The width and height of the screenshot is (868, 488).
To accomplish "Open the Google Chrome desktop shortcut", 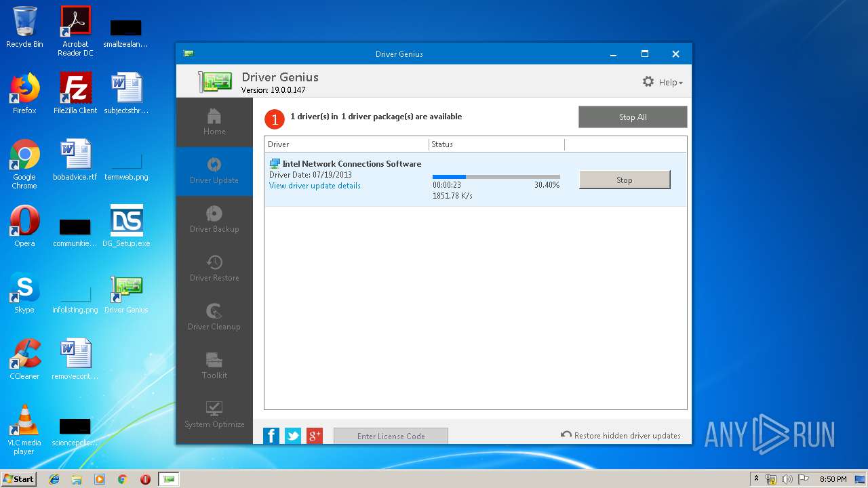I will 24,165.
